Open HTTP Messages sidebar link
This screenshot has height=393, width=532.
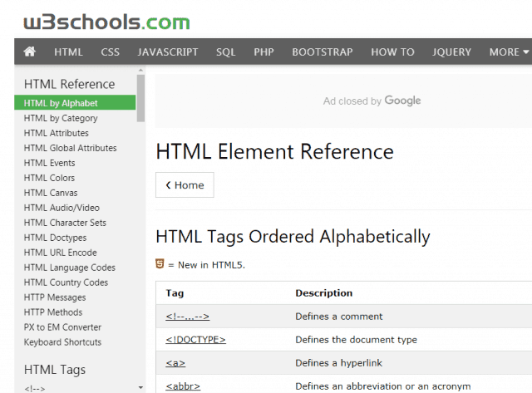click(55, 297)
